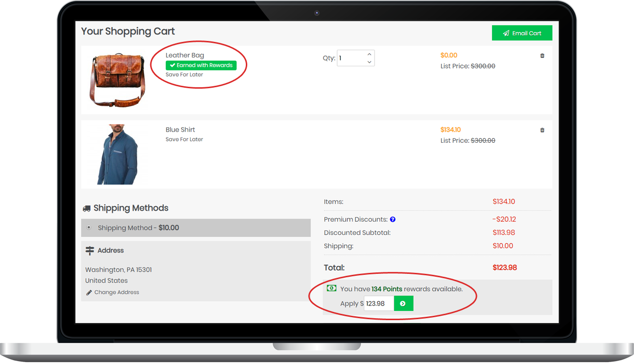The height and width of the screenshot is (364, 634).
Task: Click the green arrow to apply rewards points
Action: [403, 303]
